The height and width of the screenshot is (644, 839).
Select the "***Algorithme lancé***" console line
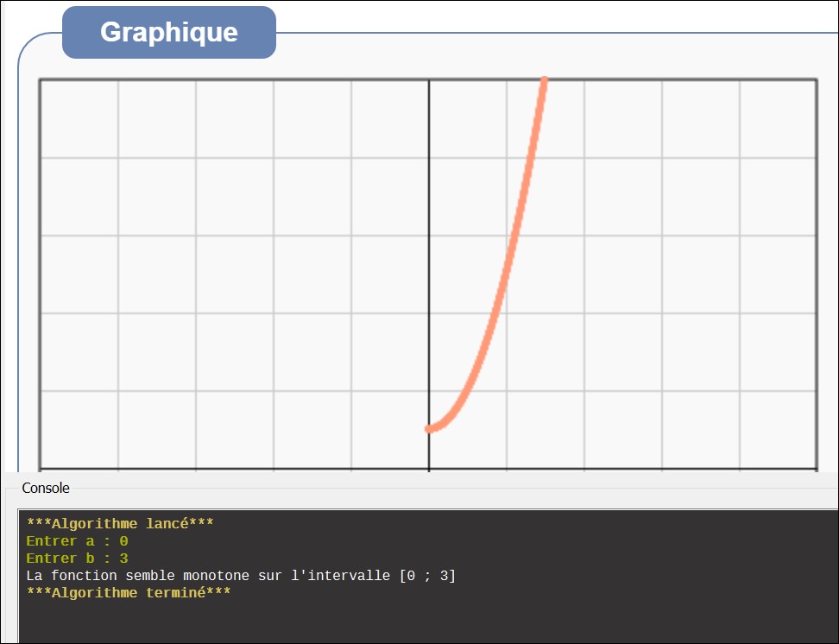(x=120, y=524)
